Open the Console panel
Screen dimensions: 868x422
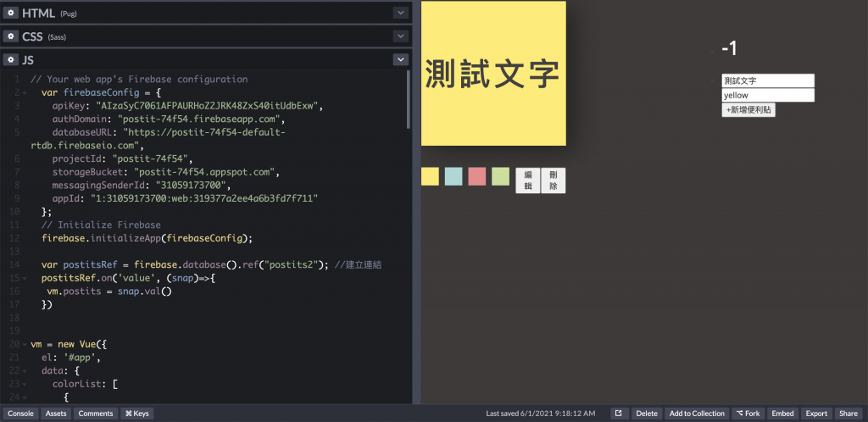pos(20,414)
